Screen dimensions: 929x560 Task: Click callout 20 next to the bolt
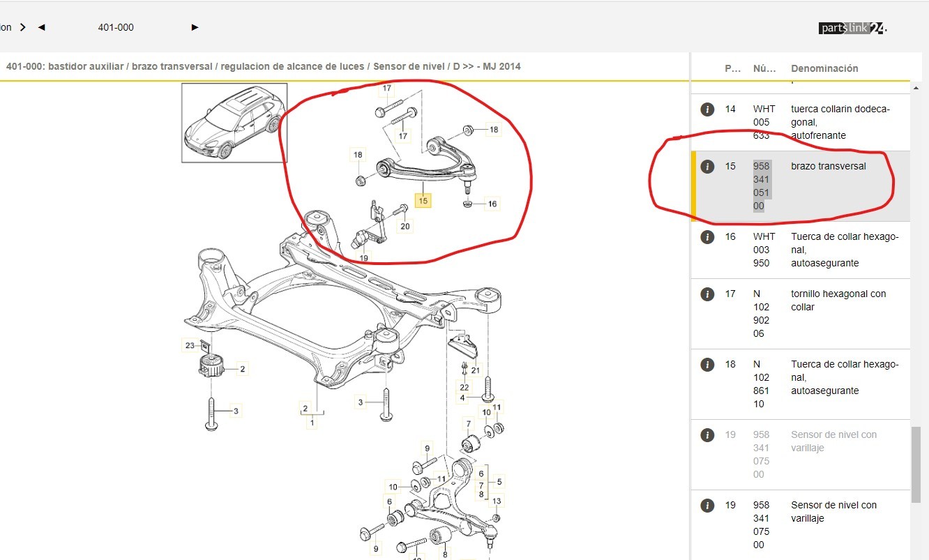click(x=405, y=226)
